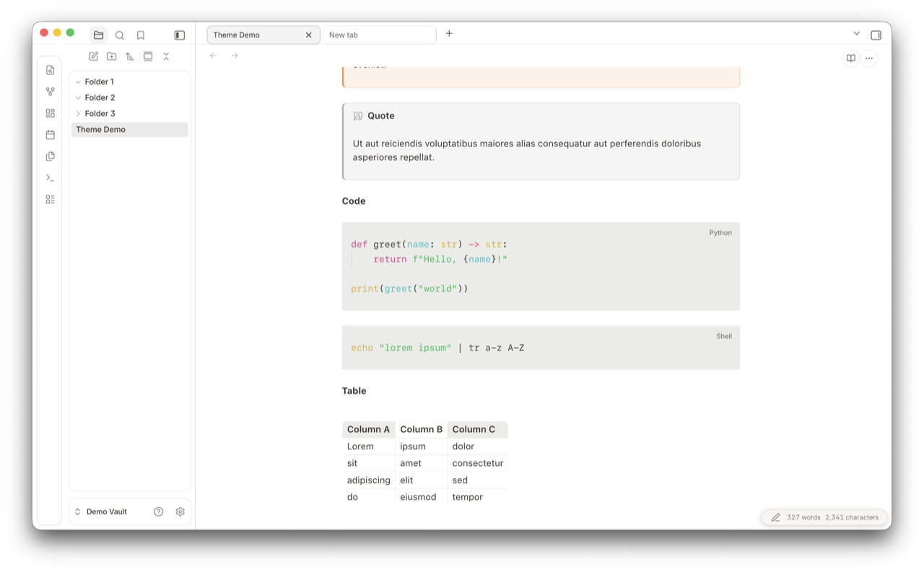Viewport: 924px width, 572px height.
Task: Navigate forward arrow
Action: click(235, 56)
